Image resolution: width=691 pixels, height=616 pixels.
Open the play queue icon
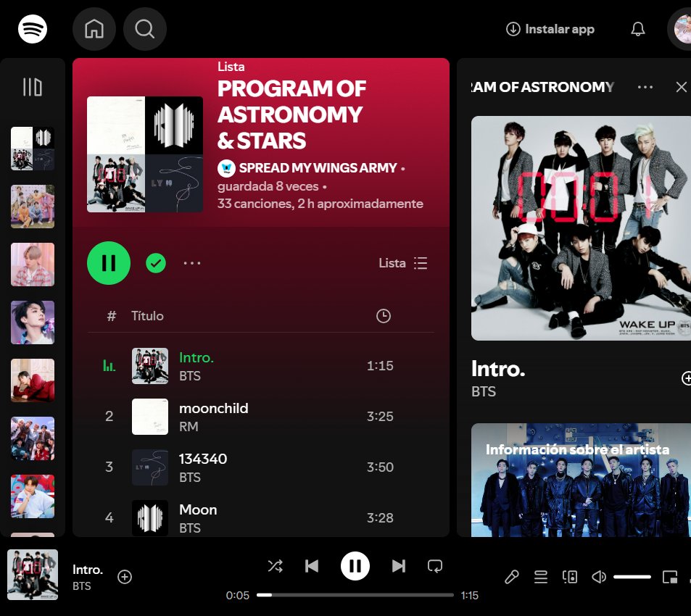click(x=541, y=577)
